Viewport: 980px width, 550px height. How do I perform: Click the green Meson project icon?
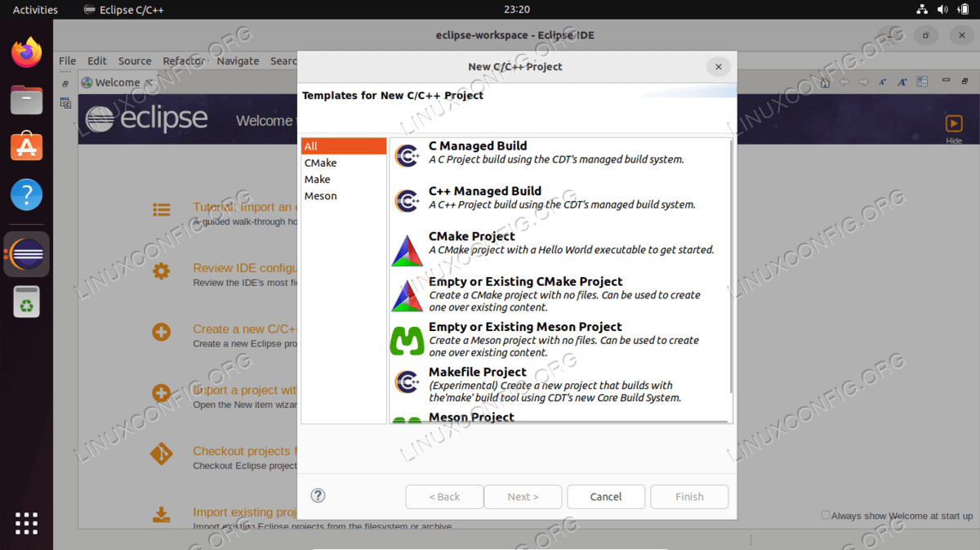pyautogui.click(x=407, y=340)
